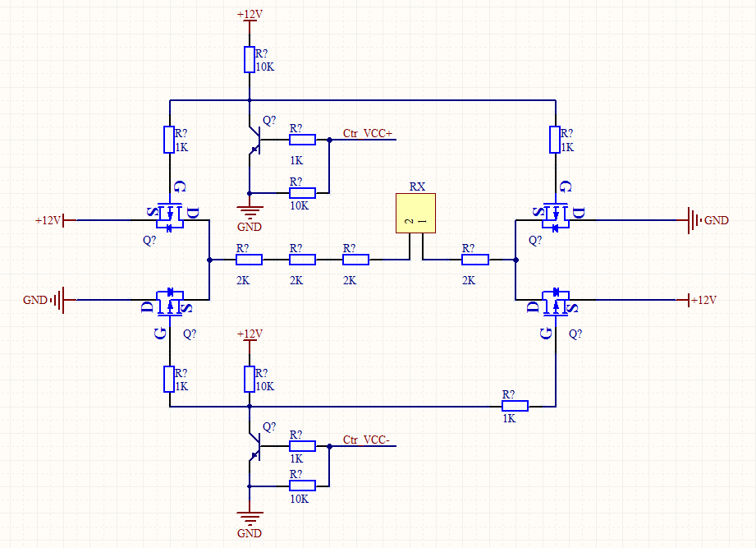Click the junction dot joining the right MOSFETs
The height and width of the screenshot is (548, 756).
pyautogui.click(x=515, y=260)
